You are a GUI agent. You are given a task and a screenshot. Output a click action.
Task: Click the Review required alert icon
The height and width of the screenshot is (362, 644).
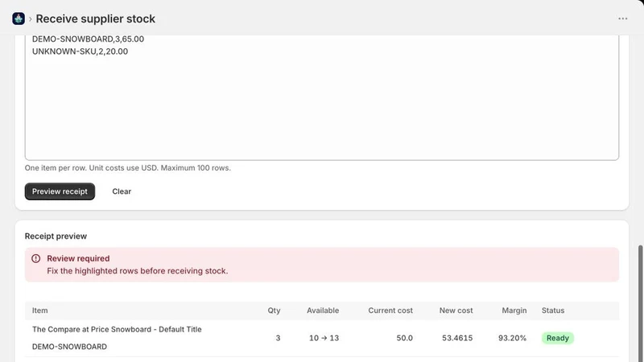coord(35,258)
